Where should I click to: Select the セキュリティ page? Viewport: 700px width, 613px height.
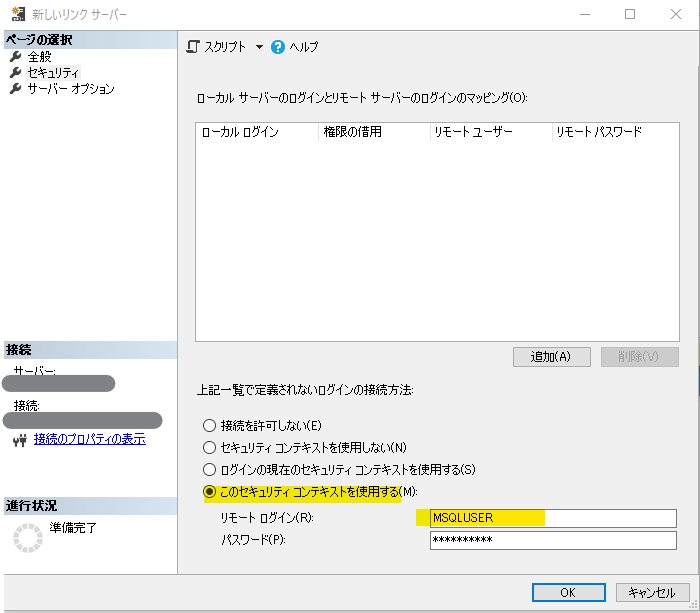53,73
